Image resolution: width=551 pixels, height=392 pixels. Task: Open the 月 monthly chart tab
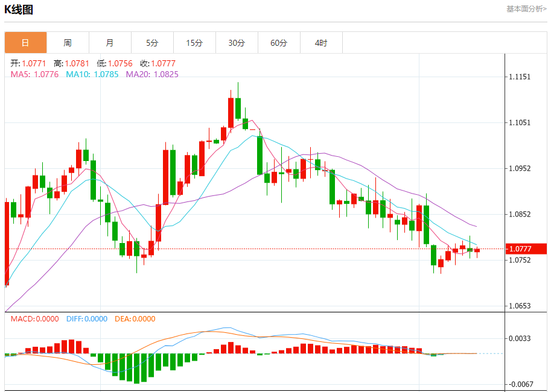pyautogui.click(x=110, y=43)
